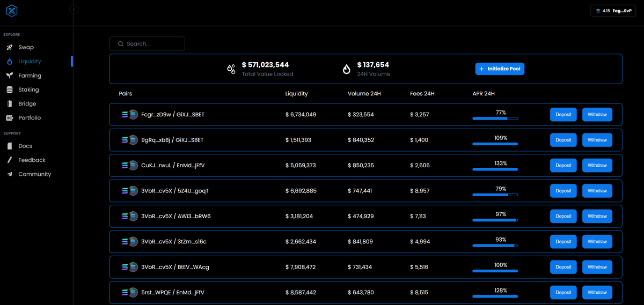Screen dimensions: 644x305
Task: Click the Total Value Locked droplets icon
Action: point(231,69)
